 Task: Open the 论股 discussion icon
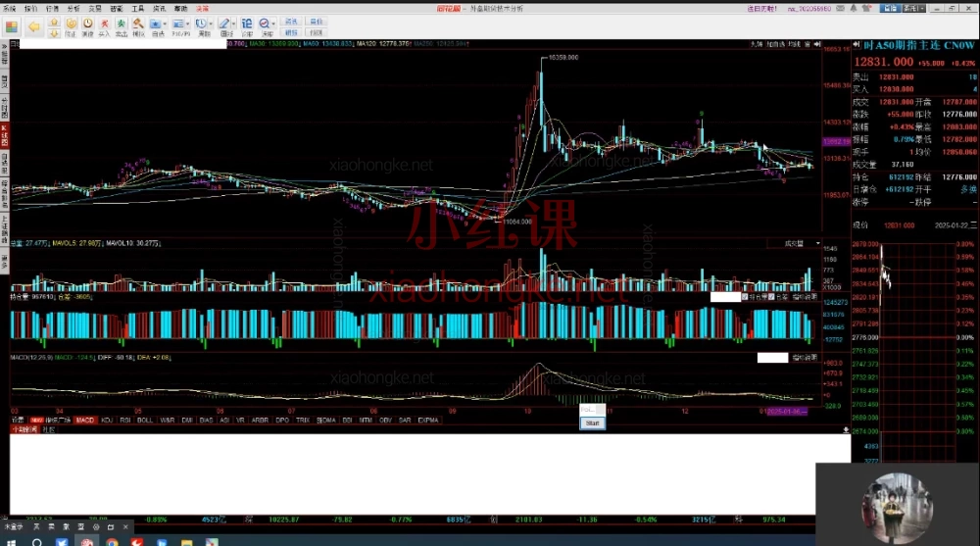tap(247, 26)
